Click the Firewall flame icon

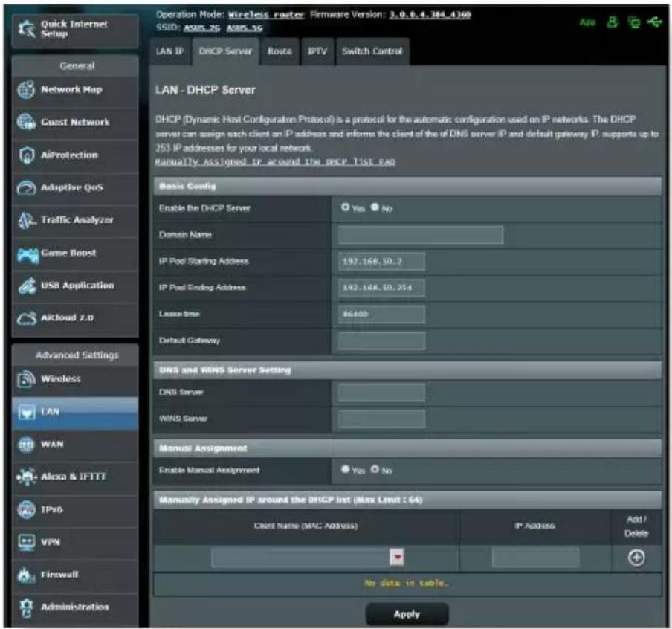pyautogui.click(x=26, y=575)
